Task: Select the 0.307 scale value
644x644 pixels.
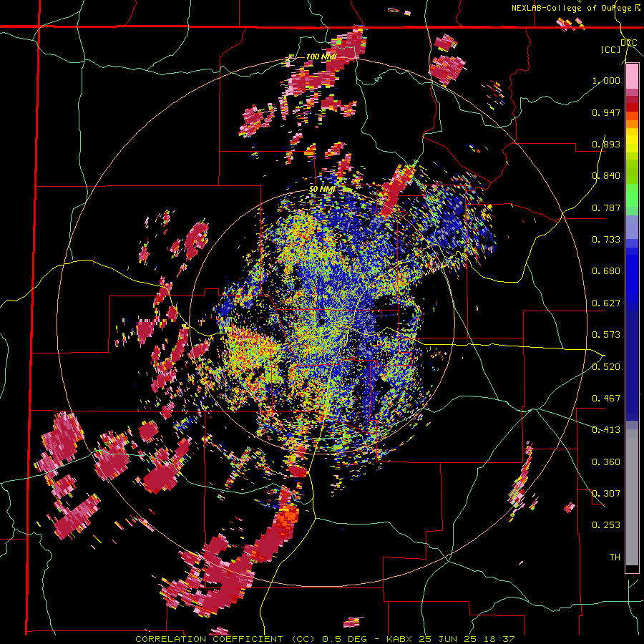Action: [x=606, y=494]
